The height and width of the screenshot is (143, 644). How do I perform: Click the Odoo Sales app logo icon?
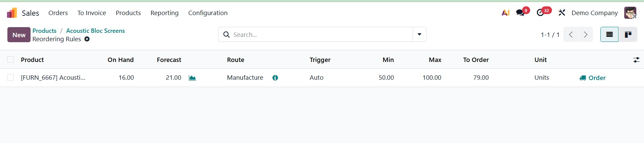point(12,13)
